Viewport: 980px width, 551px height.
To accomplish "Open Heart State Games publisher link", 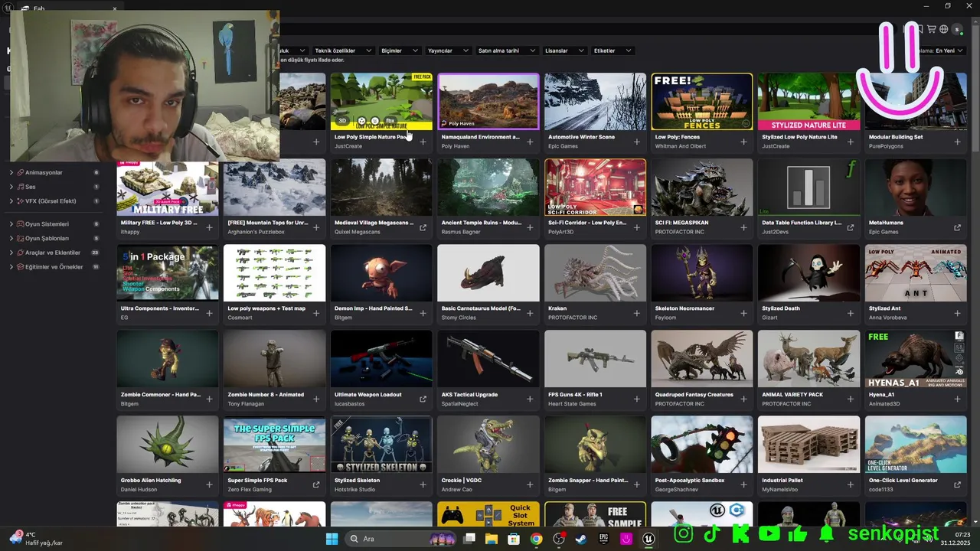I will point(572,403).
